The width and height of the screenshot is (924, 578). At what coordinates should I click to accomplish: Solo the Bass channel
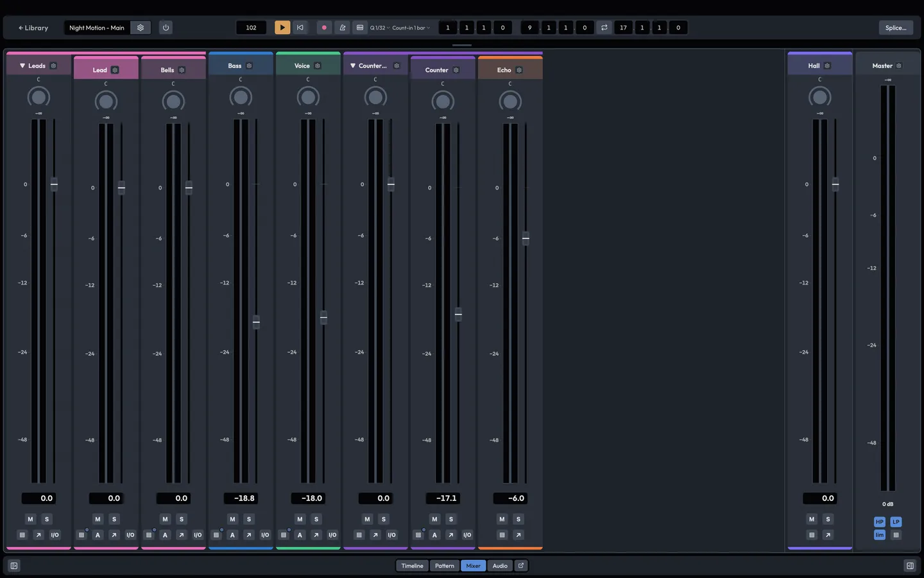click(249, 519)
